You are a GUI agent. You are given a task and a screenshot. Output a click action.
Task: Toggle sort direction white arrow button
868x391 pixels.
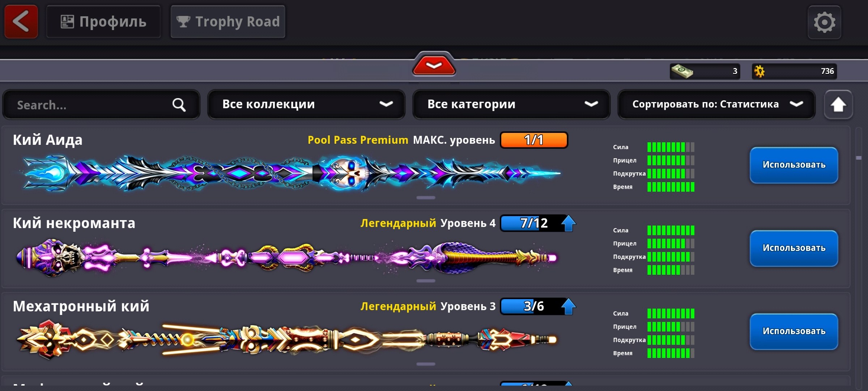(838, 105)
